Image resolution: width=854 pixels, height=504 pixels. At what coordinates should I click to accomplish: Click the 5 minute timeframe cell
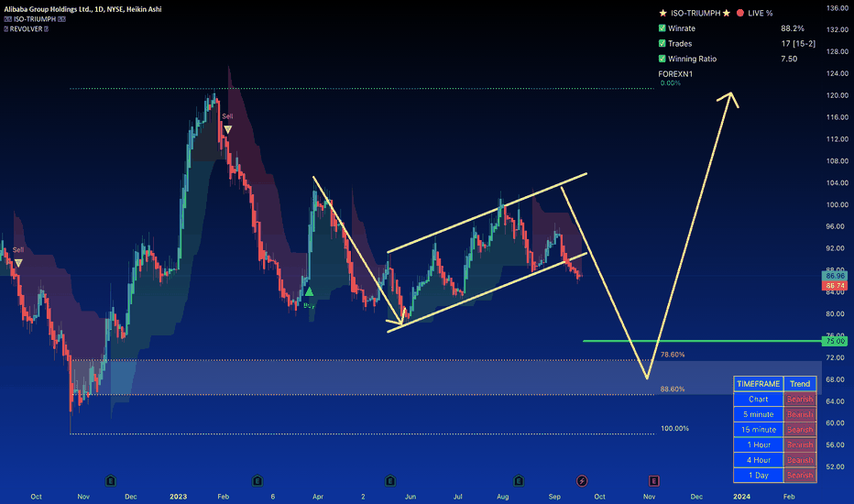758,414
